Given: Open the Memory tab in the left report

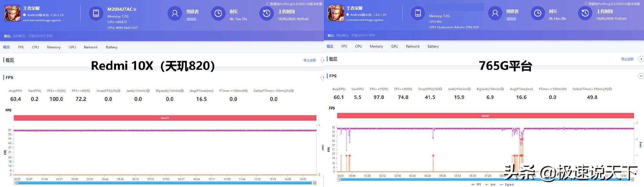Looking at the screenshot, I should coord(54,47).
